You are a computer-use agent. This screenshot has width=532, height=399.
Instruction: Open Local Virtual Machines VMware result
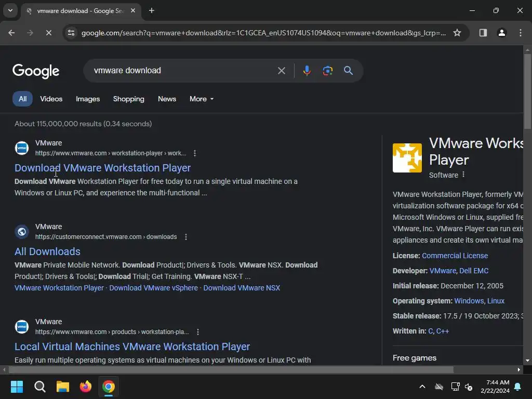coord(132,347)
